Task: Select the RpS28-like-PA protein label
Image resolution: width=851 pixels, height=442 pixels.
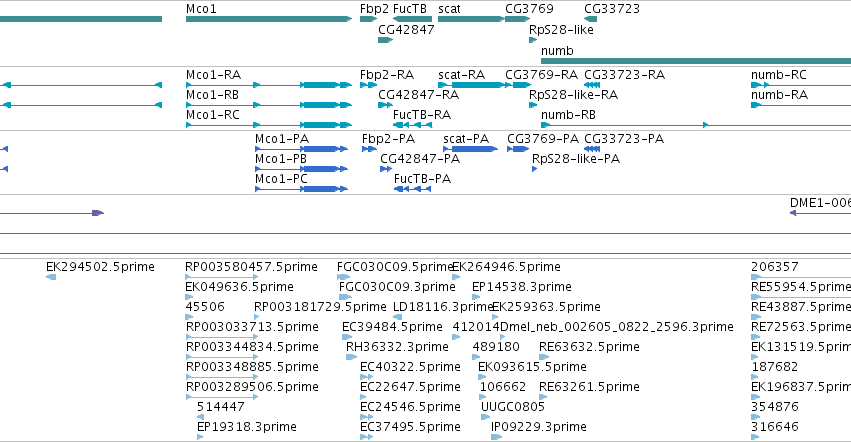Action: [x=576, y=159]
